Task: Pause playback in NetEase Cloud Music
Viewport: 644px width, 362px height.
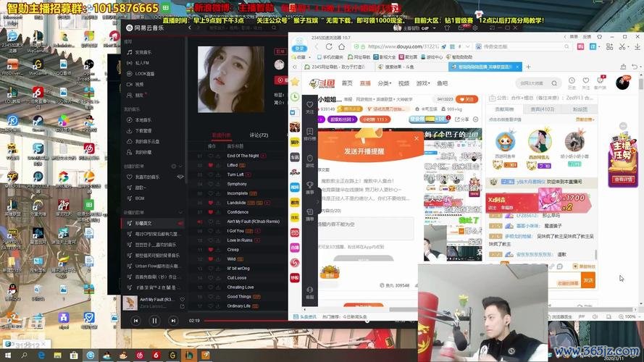Action: click(x=154, y=321)
